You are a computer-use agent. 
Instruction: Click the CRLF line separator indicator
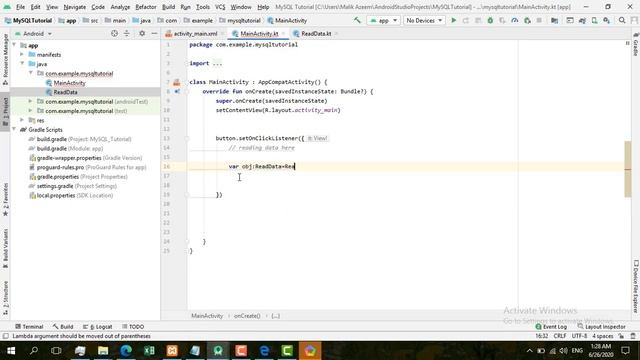[x=560, y=336]
